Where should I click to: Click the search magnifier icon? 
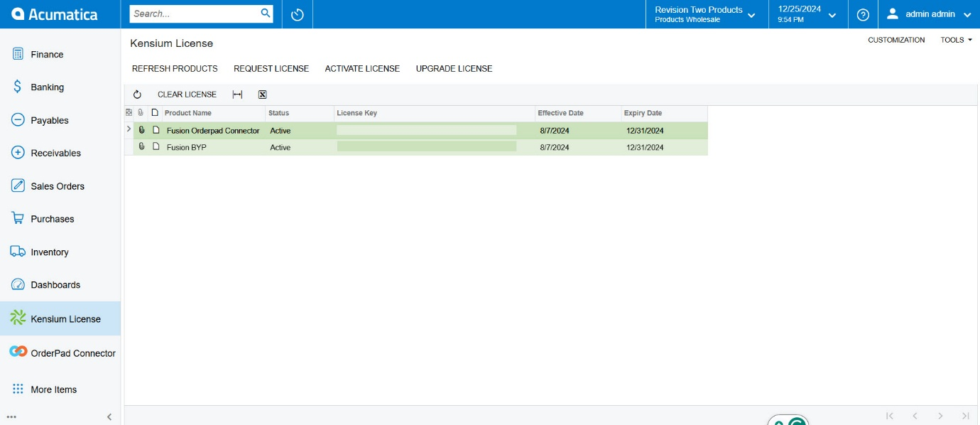click(266, 13)
